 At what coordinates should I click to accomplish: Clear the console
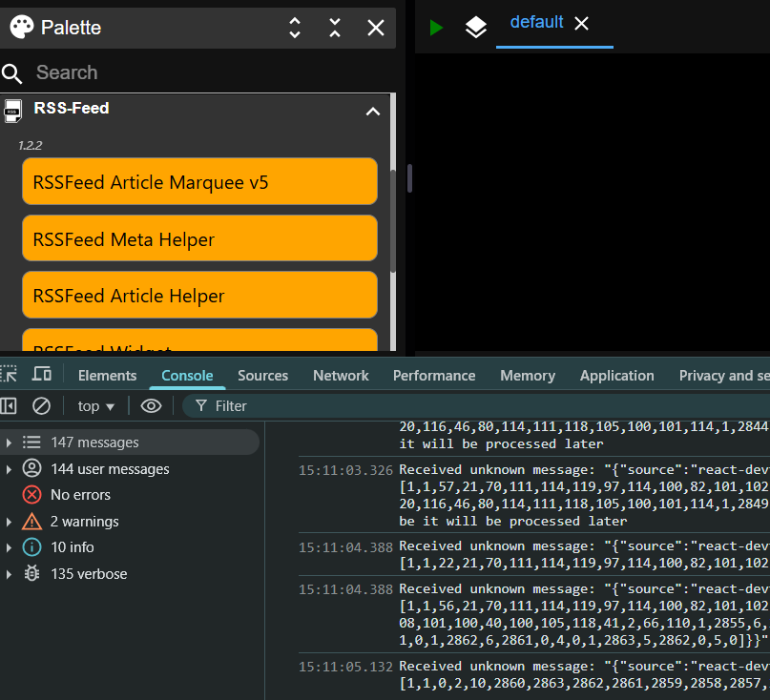41,406
